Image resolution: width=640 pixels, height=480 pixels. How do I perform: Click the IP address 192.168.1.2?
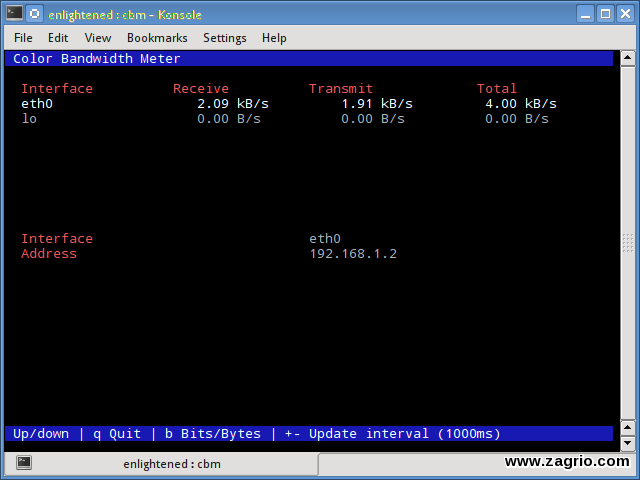353,253
